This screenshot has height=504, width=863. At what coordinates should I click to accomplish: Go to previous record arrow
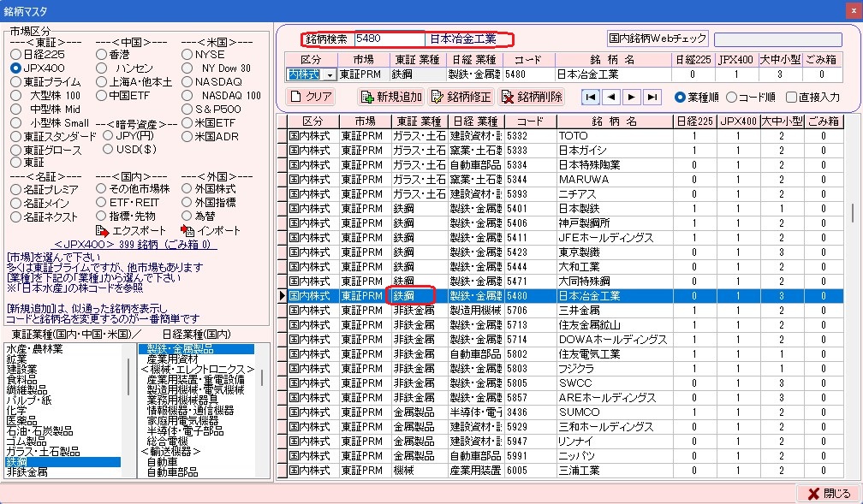tap(611, 97)
